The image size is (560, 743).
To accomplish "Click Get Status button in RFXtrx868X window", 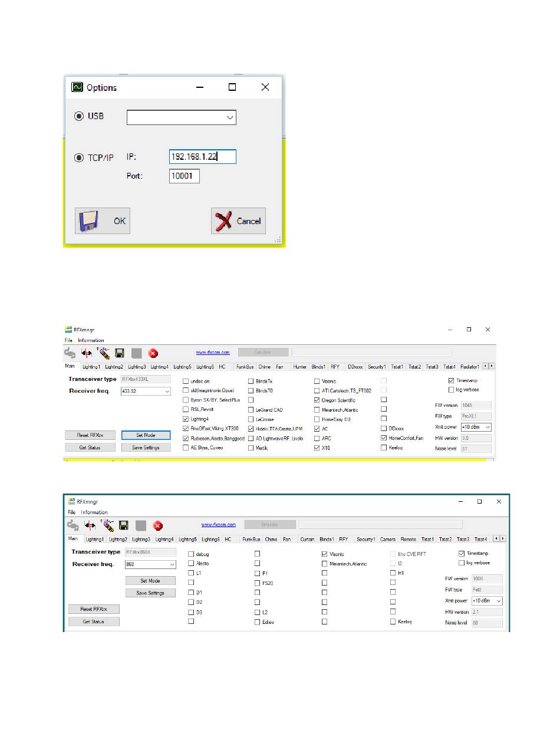I will 94,622.
